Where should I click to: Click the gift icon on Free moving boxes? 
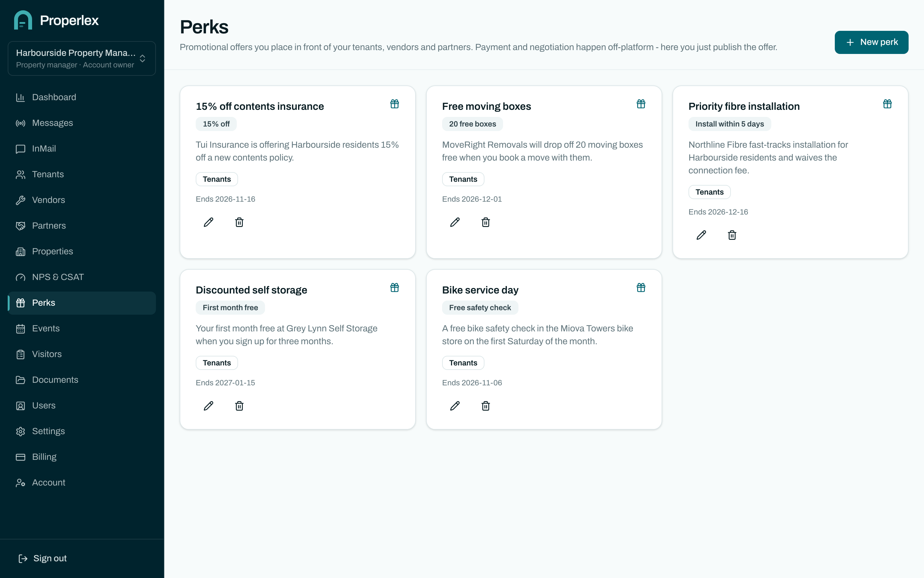[641, 104]
